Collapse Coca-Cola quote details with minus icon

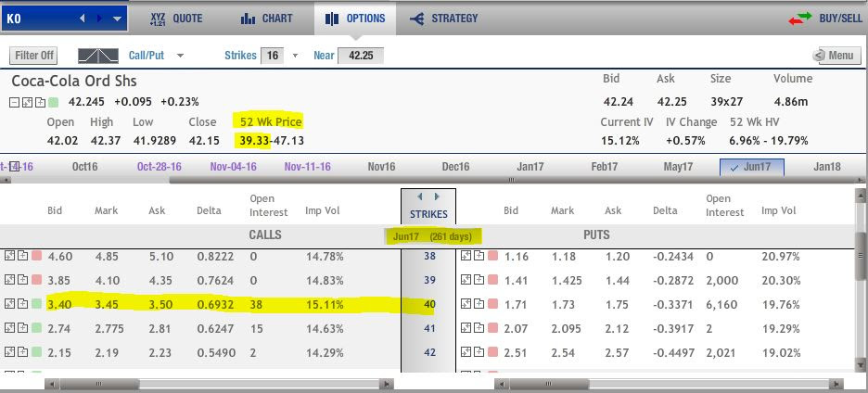(15, 101)
